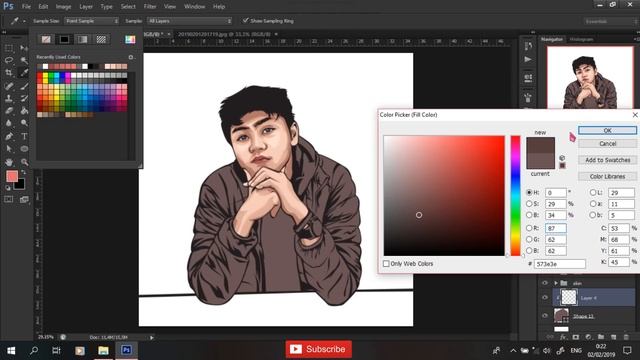This screenshot has width=640, height=360.
Task: Enable Show Sampling Ring checkbox
Action: click(x=245, y=20)
